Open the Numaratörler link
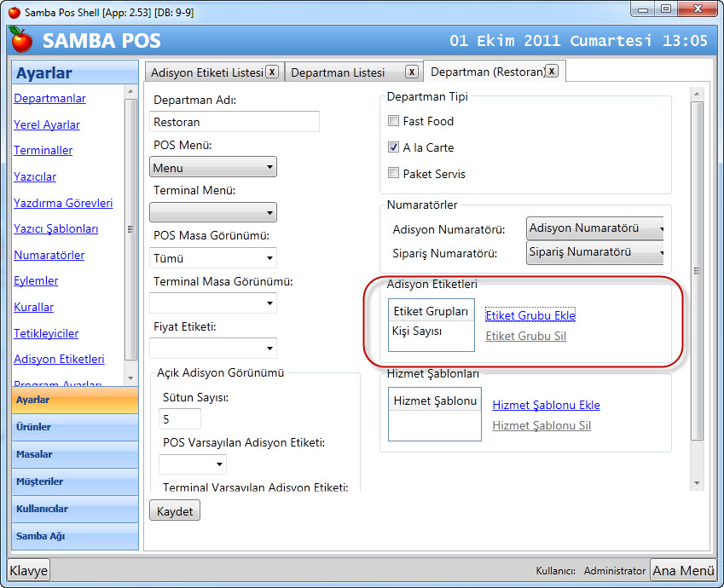 tap(49, 256)
